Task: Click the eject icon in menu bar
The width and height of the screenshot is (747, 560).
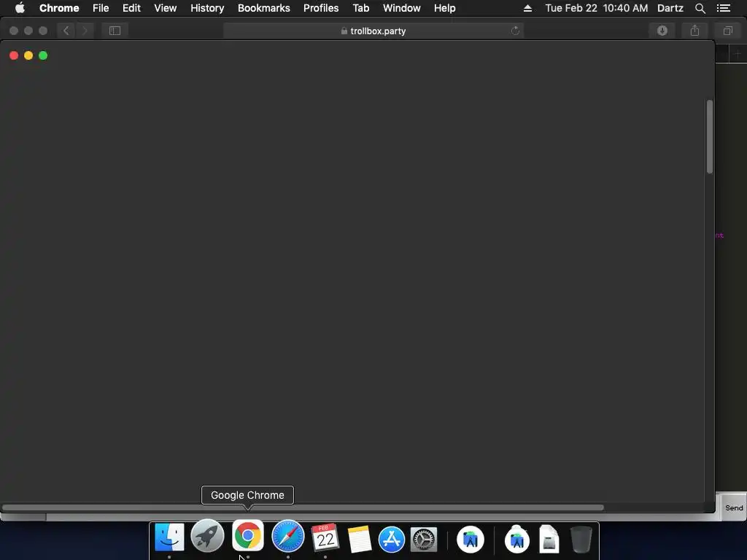Action: click(x=527, y=8)
